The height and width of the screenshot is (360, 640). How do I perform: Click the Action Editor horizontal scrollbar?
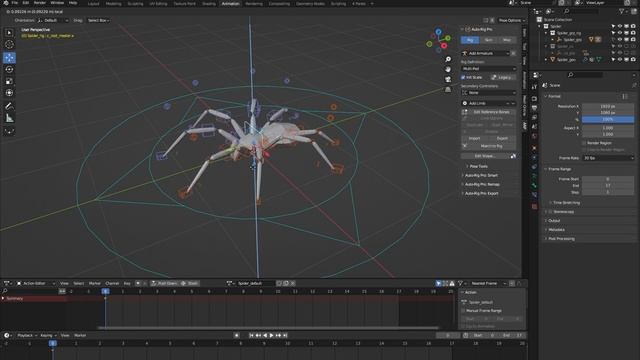point(268,328)
